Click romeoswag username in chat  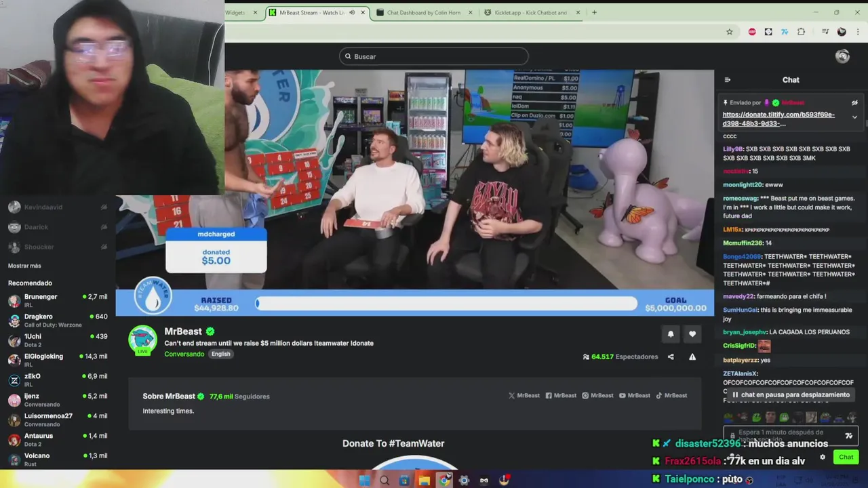741,198
